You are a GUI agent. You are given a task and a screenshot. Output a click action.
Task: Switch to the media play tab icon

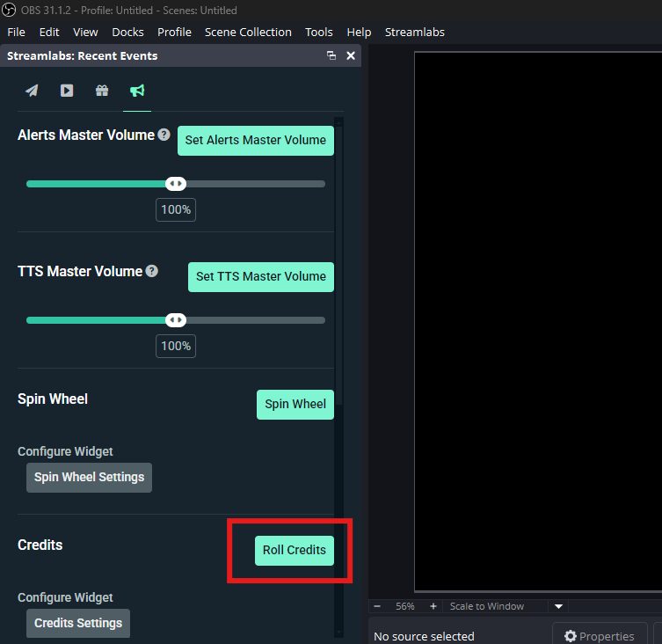coord(67,91)
